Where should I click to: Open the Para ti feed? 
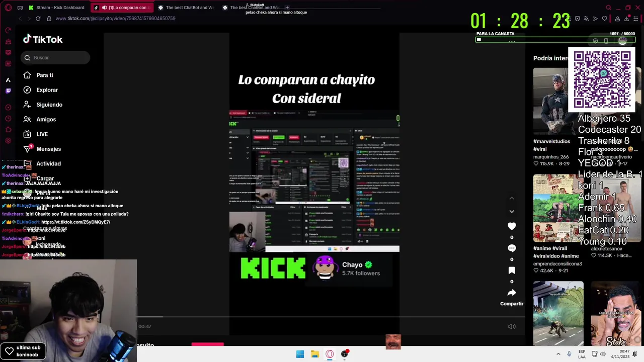tap(45, 75)
